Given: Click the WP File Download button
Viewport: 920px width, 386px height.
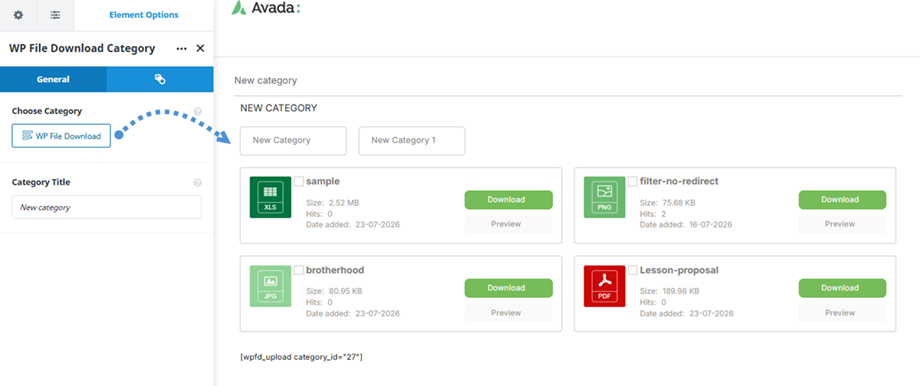Looking at the screenshot, I should coord(61,136).
